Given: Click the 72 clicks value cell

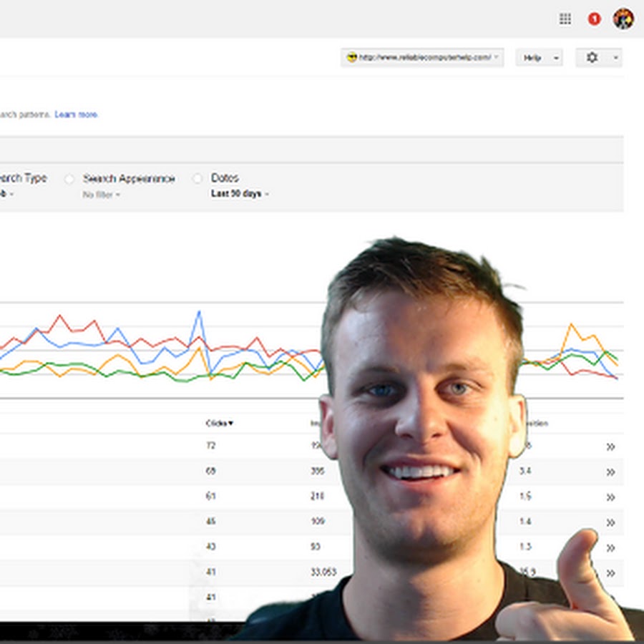Looking at the screenshot, I should 210,446.
